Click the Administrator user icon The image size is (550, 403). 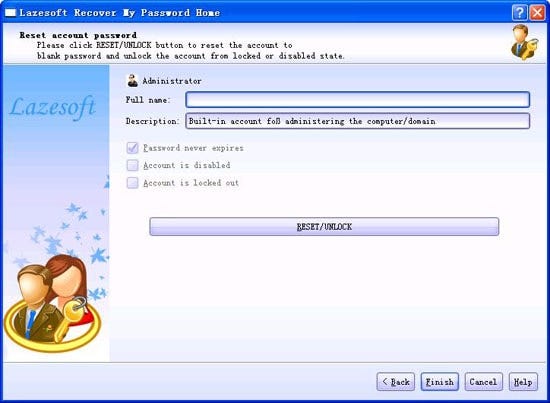click(132, 80)
